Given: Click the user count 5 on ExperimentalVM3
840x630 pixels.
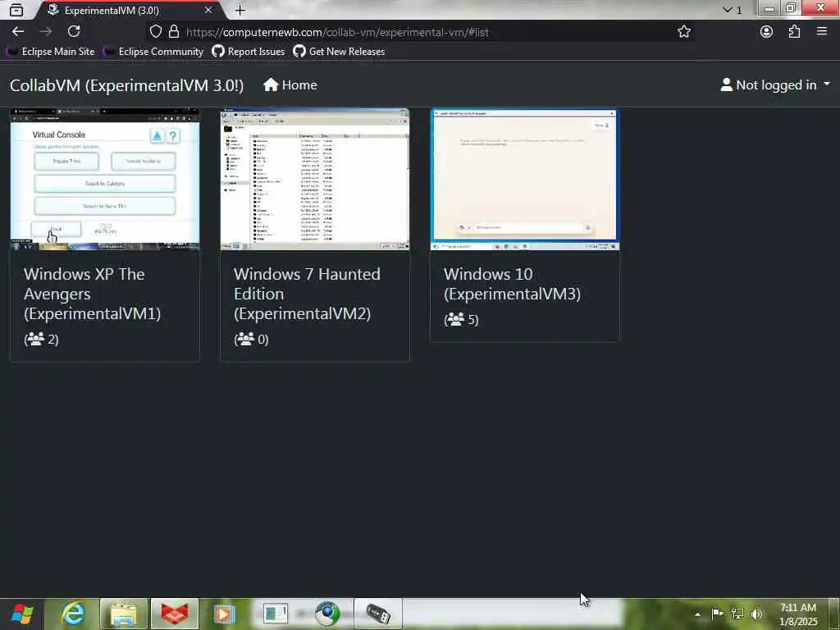Looking at the screenshot, I should [x=461, y=320].
